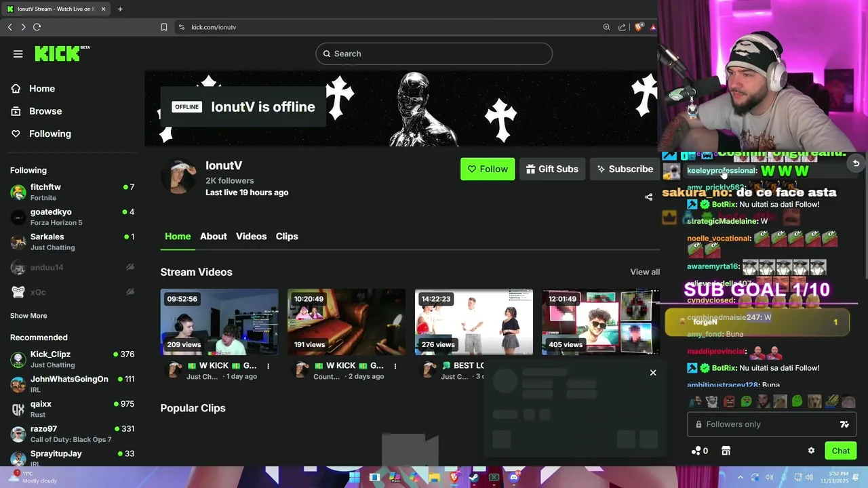This screenshot has width=868, height=488.
Task: Switch to the Videos tab
Action: click(x=251, y=237)
